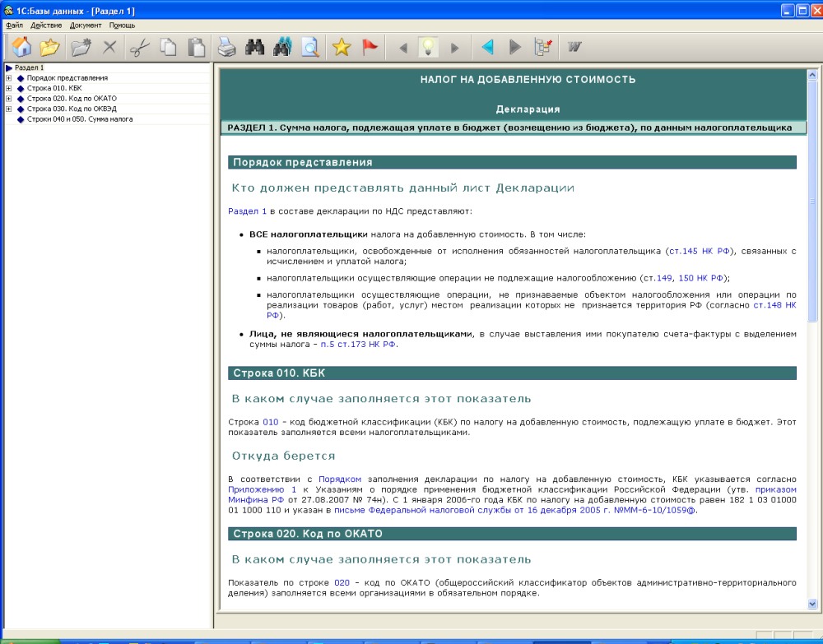Image resolution: width=823 pixels, height=644 pixels.
Task: Click the black binoculars search icon
Action: click(x=254, y=48)
